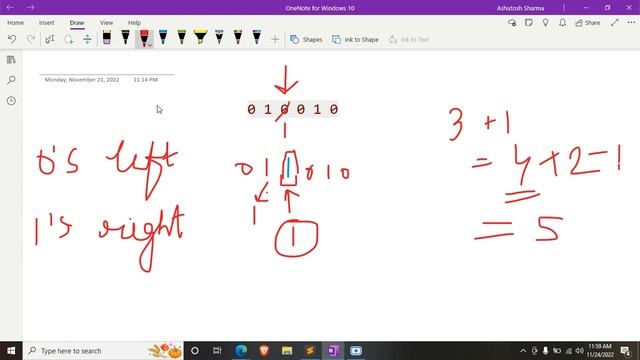Click the Shapes button

click(x=306, y=40)
